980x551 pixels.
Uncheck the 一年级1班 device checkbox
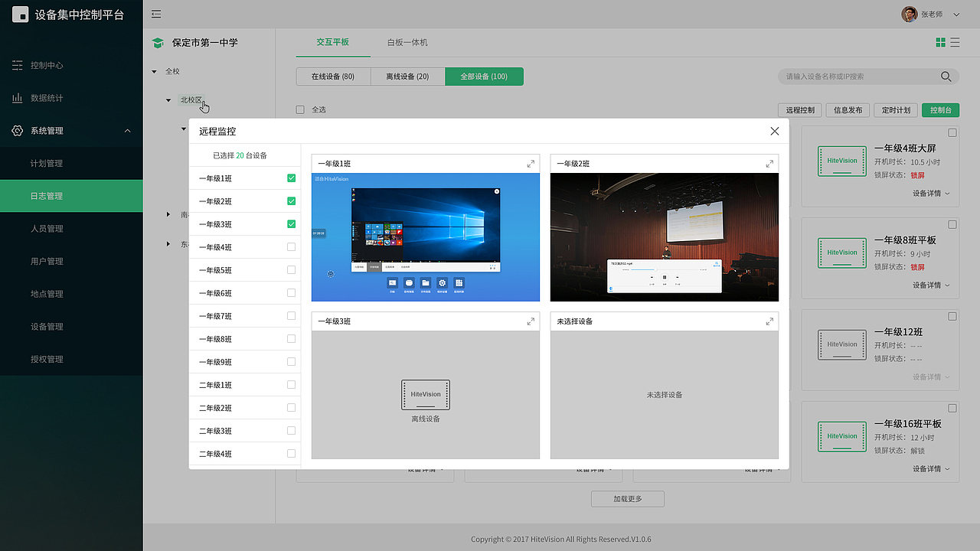[x=291, y=178]
